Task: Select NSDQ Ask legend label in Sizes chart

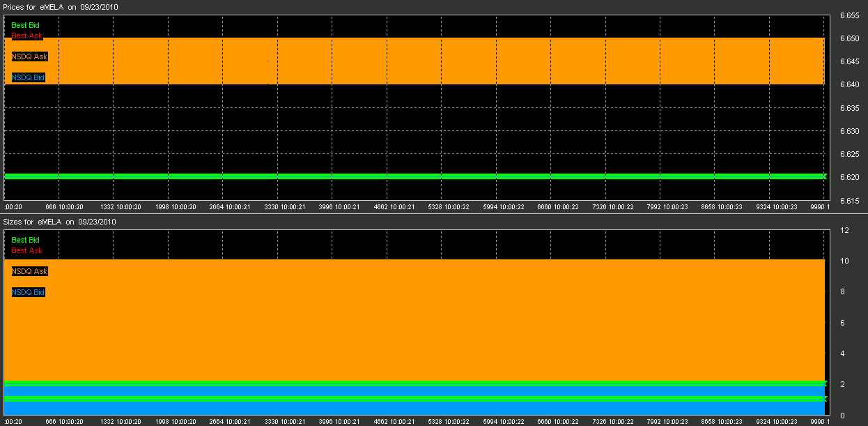Action: click(x=29, y=271)
